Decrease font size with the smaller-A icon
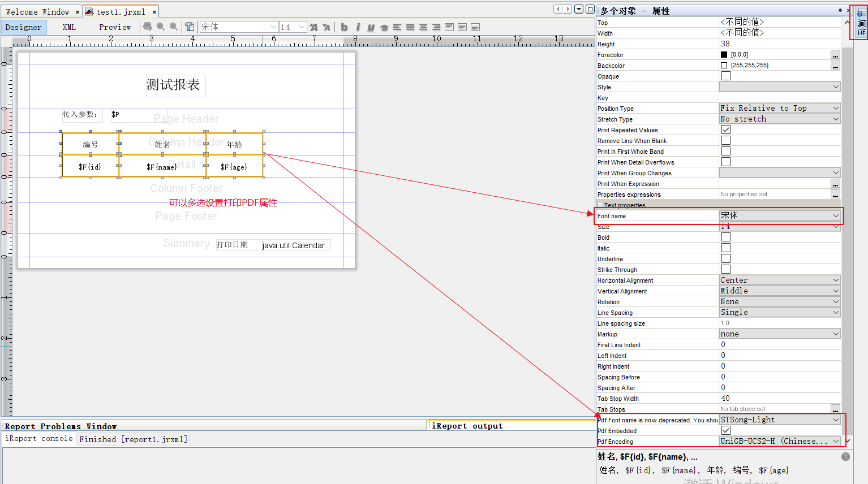Image resolution: width=868 pixels, height=484 pixels. (x=326, y=27)
